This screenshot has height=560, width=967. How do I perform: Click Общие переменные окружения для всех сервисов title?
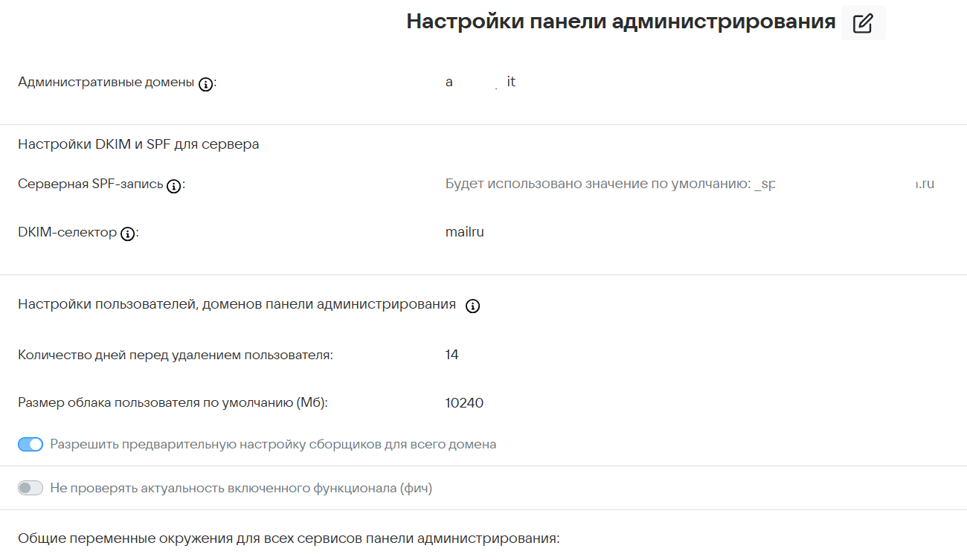[x=289, y=538]
